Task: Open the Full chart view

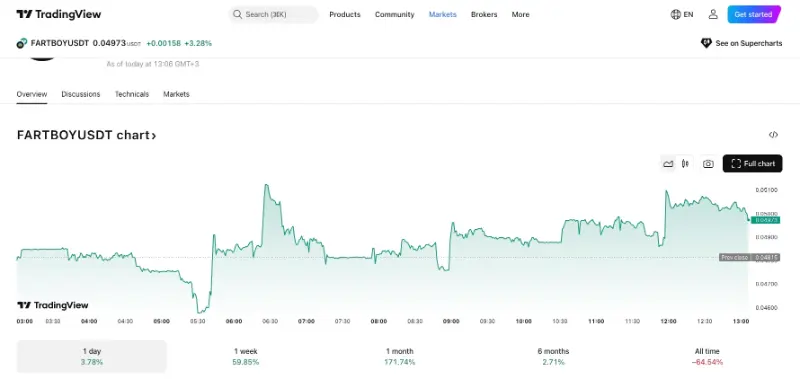Action: point(752,164)
